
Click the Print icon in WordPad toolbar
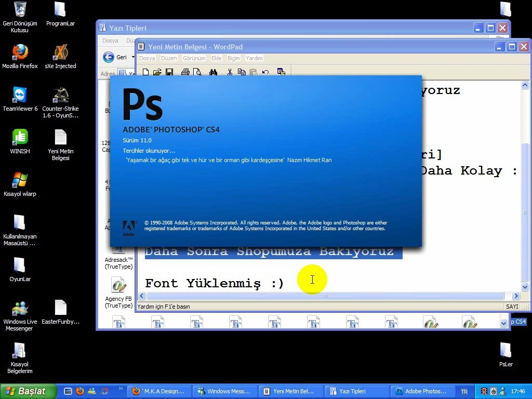click(185, 72)
